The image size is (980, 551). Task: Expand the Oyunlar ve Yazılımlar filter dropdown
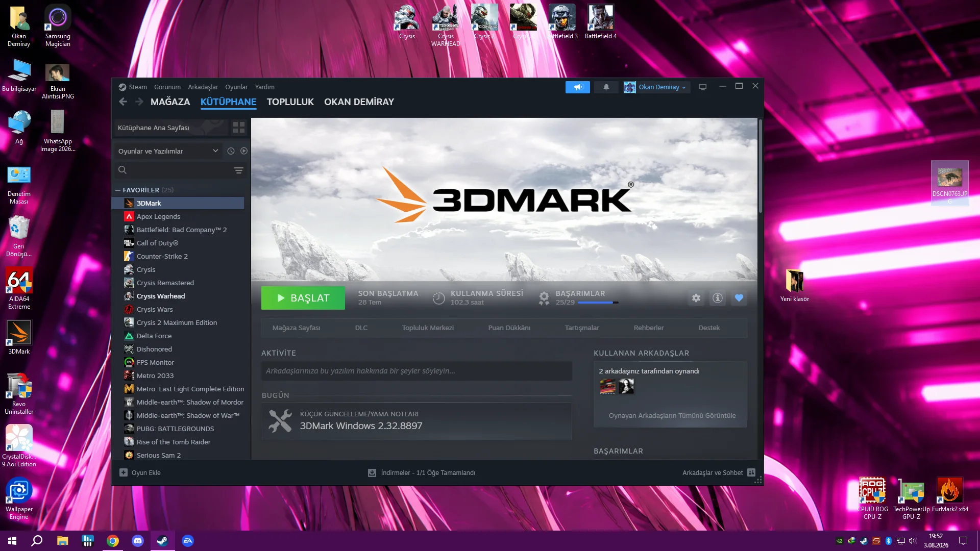[x=168, y=151]
